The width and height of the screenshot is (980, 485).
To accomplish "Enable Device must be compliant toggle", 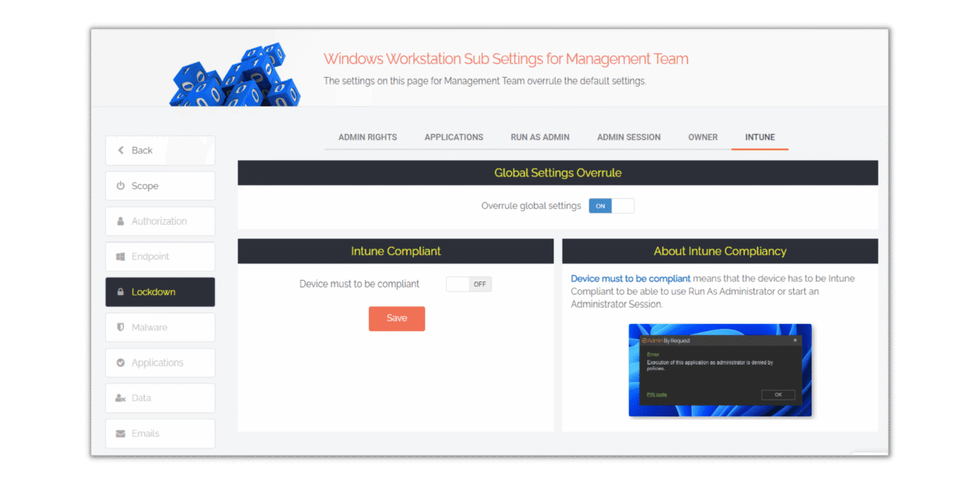I will pyautogui.click(x=468, y=284).
